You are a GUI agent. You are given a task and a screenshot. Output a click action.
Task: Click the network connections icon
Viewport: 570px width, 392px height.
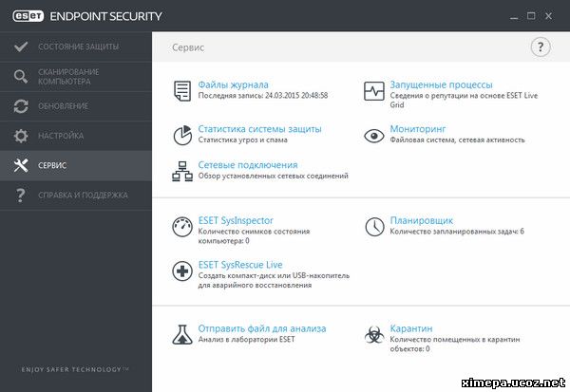(x=181, y=170)
